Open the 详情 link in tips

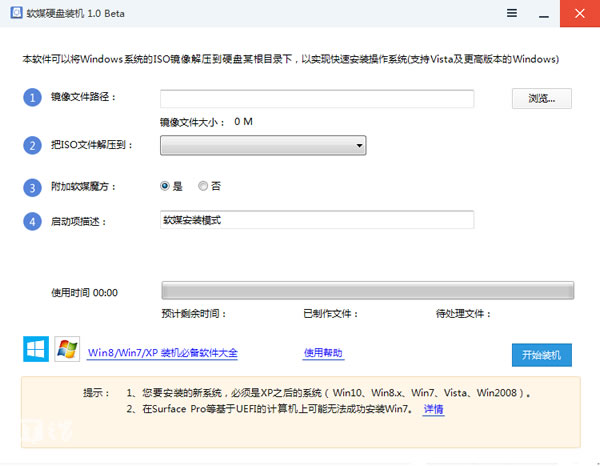[434, 409]
